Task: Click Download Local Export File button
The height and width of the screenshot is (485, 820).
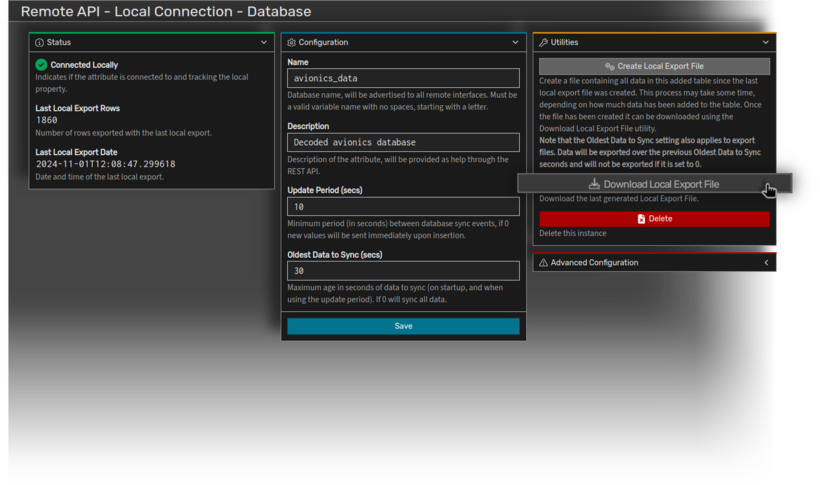Action: (x=654, y=184)
